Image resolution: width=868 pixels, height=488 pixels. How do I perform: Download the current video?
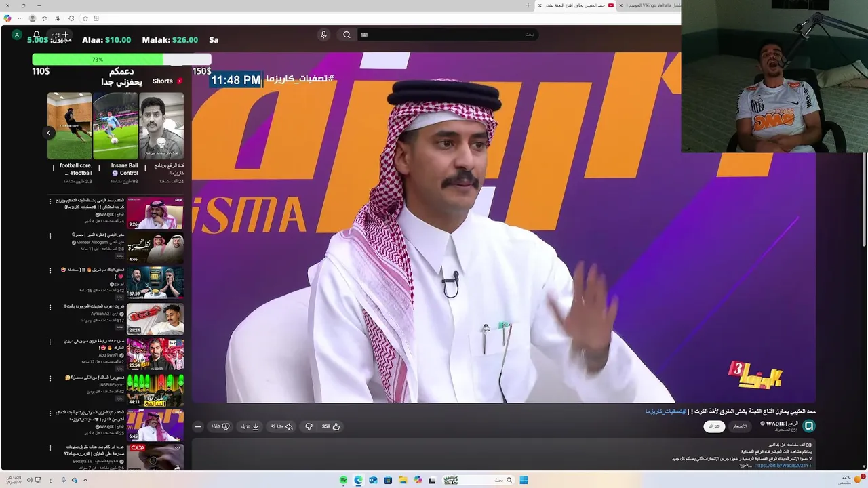coord(250,426)
